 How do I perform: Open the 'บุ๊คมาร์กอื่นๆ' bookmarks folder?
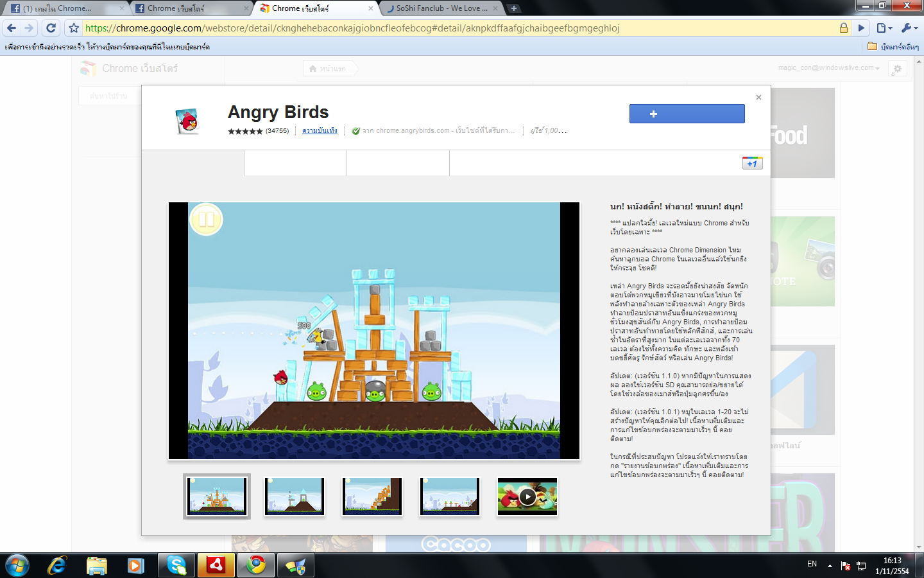tap(893, 46)
